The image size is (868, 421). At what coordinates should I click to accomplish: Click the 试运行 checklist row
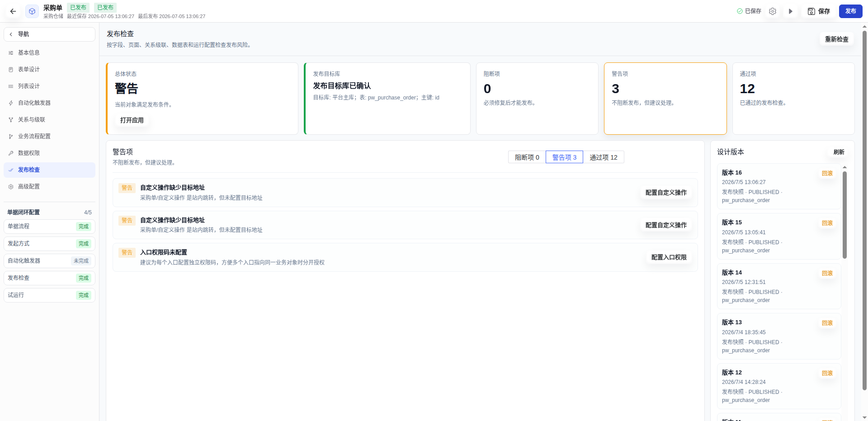click(49, 295)
